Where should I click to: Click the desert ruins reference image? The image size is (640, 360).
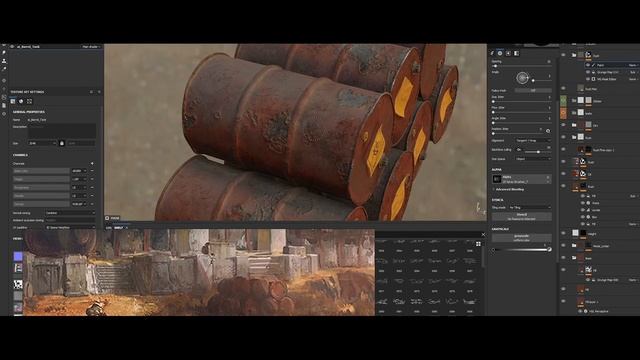coord(199,272)
